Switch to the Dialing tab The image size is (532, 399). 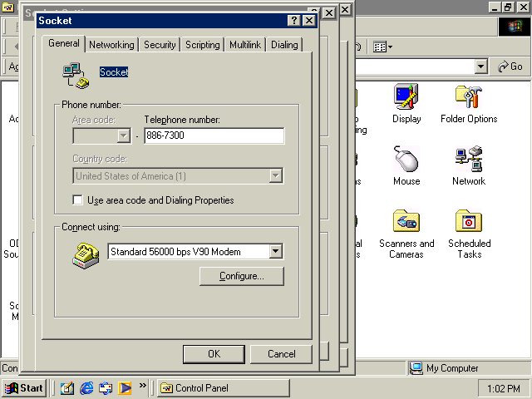point(284,45)
